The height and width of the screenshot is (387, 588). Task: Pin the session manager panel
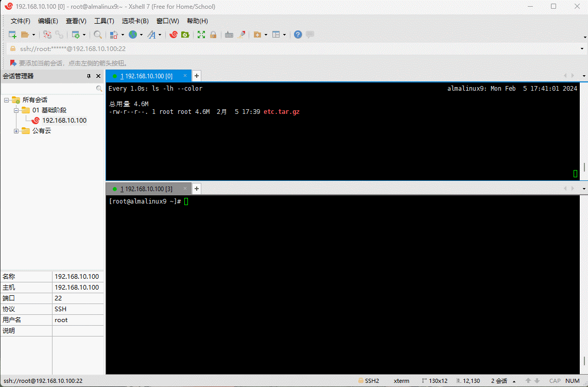click(x=89, y=76)
